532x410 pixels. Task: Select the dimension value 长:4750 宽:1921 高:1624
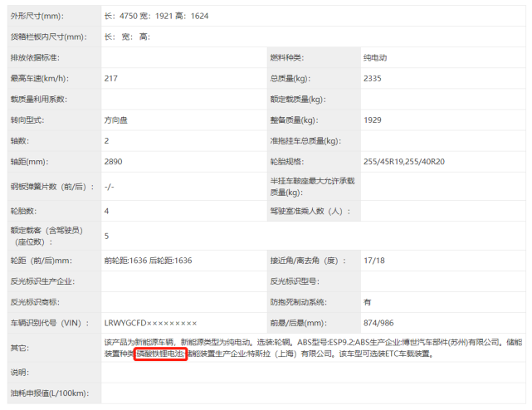pyautogui.click(x=156, y=16)
